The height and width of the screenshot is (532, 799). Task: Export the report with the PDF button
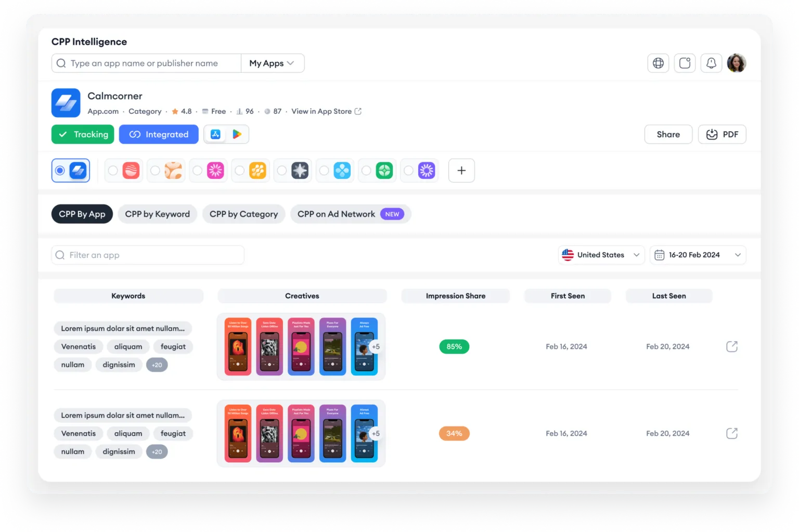722,134
